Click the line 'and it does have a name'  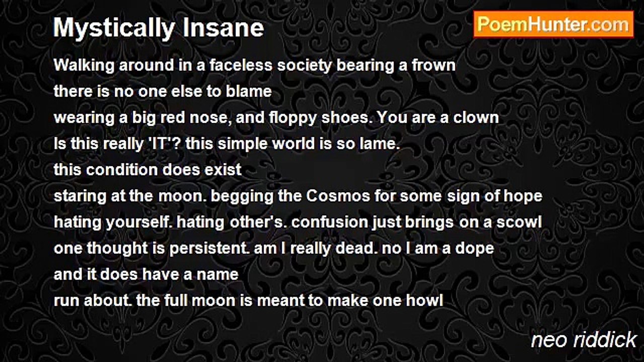point(146,275)
